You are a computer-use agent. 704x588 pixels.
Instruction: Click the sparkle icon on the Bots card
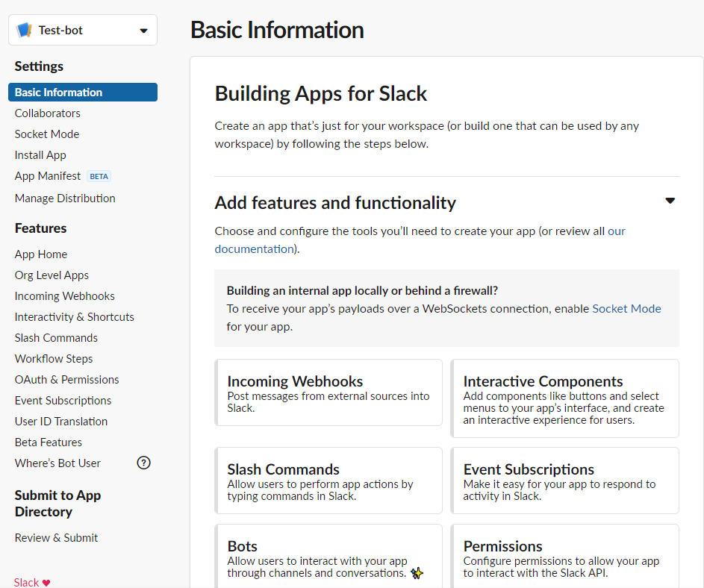(417, 573)
